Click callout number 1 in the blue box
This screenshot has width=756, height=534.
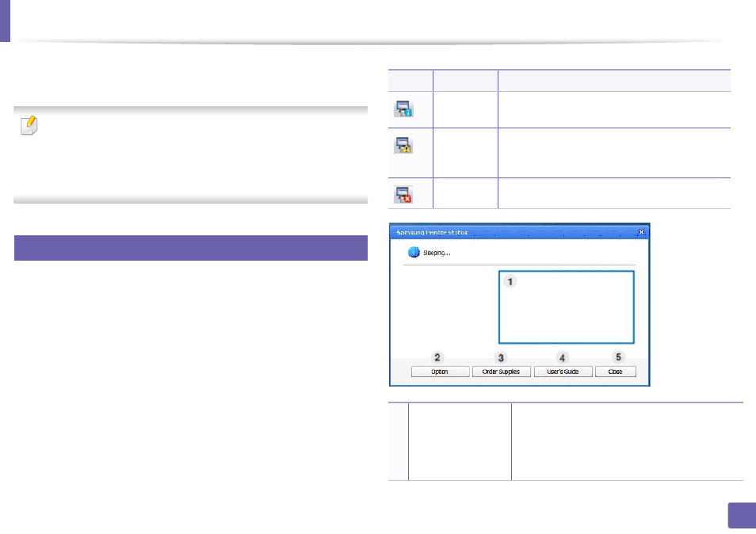click(x=510, y=281)
